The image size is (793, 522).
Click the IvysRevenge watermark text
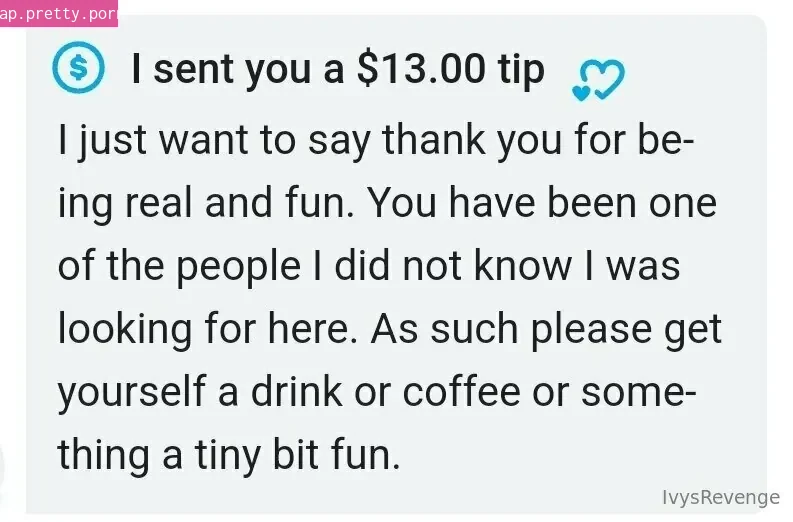point(721,497)
